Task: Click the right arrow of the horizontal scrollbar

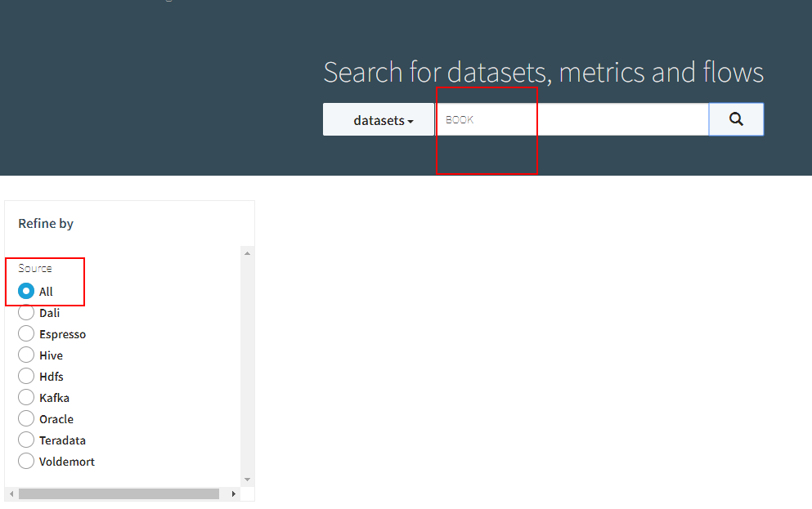Action: pyautogui.click(x=233, y=493)
